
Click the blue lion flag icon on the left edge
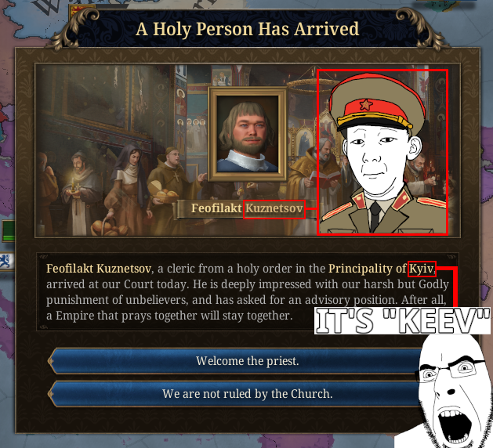6,262
